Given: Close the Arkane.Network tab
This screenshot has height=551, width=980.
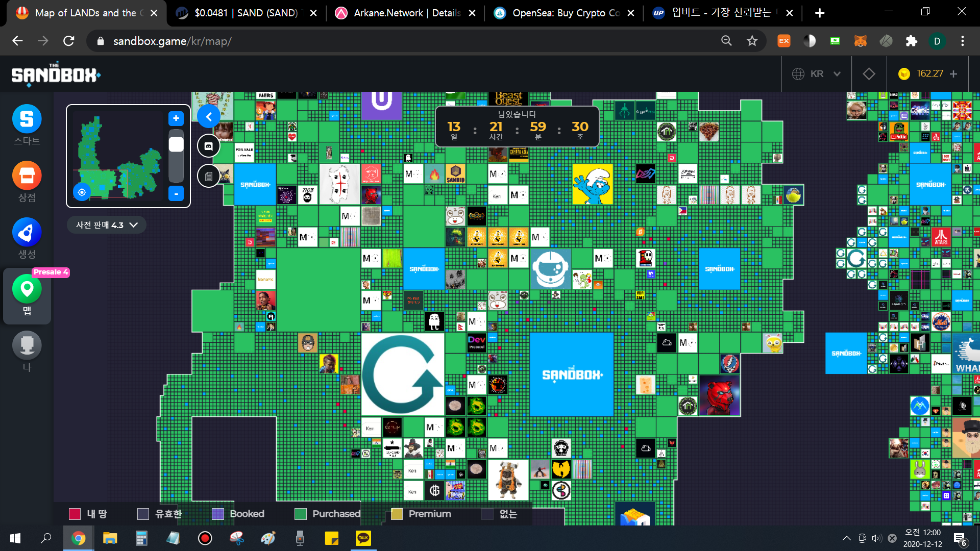Looking at the screenshot, I should [472, 13].
